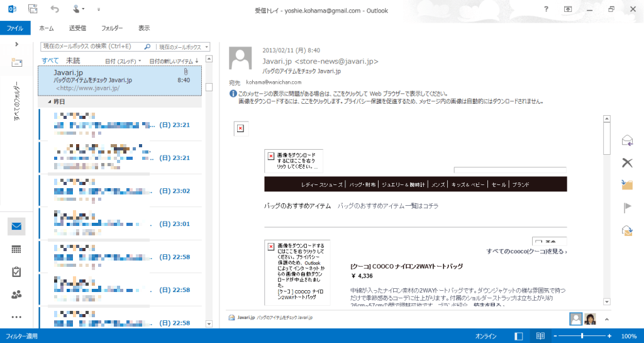Click the Outlook application icon in title bar
Image resolution: width=644 pixels, height=343 pixels.
pyautogui.click(x=11, y=9)
